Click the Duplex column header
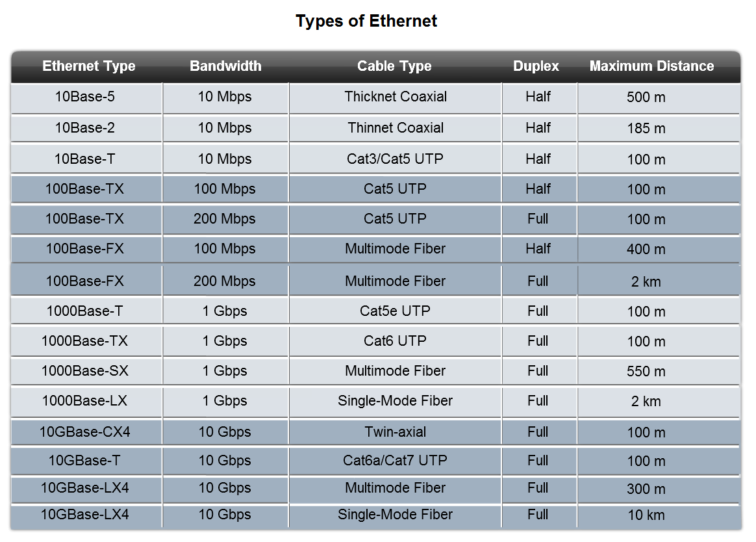The image size is (756, 542). click(536, 66)
